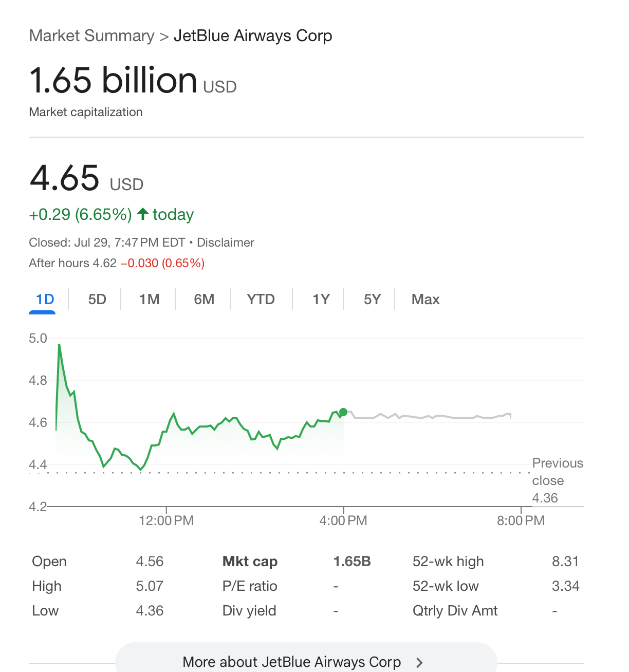Click the green closing price dot on chart
Image resolution: width=629 pixels, height=672 pixels.
(343, 412)
